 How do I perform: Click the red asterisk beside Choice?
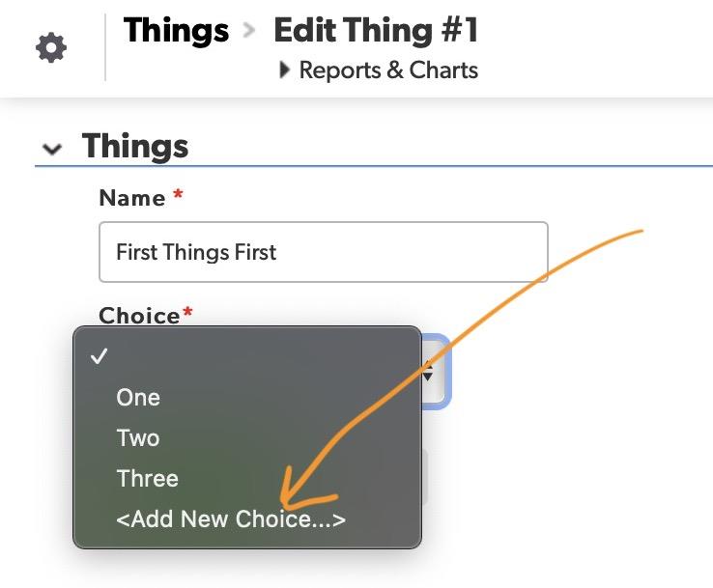point(187,313)
